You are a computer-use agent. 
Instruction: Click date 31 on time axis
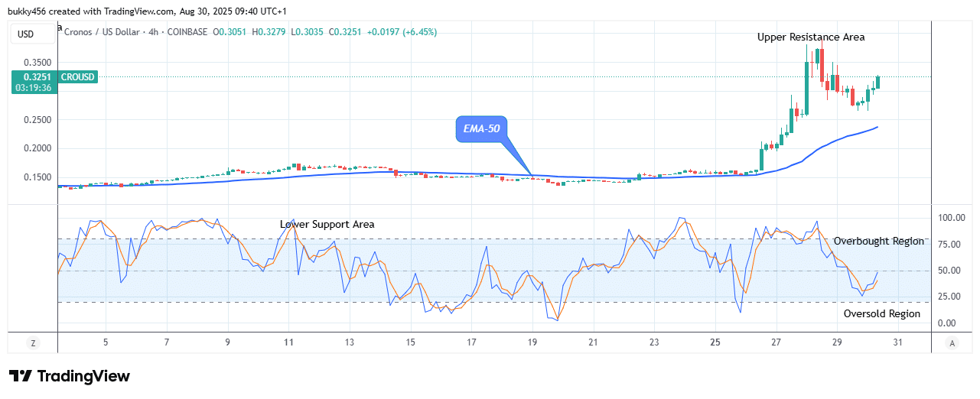tap(898, 343)
